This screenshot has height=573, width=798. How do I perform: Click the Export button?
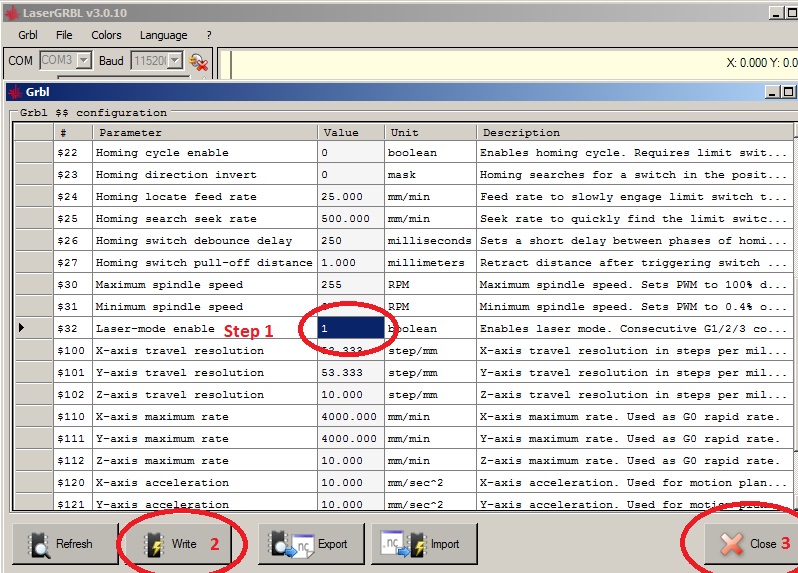[311, 544]
